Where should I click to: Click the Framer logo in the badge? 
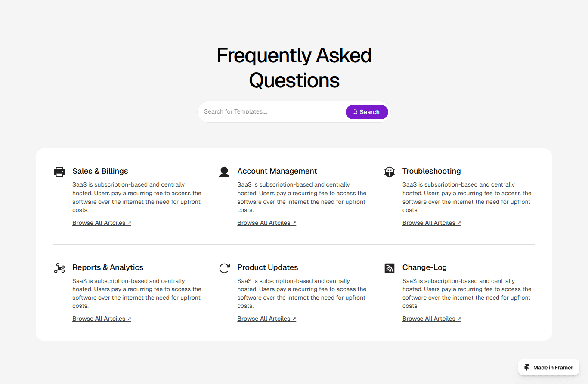(527, 368)
